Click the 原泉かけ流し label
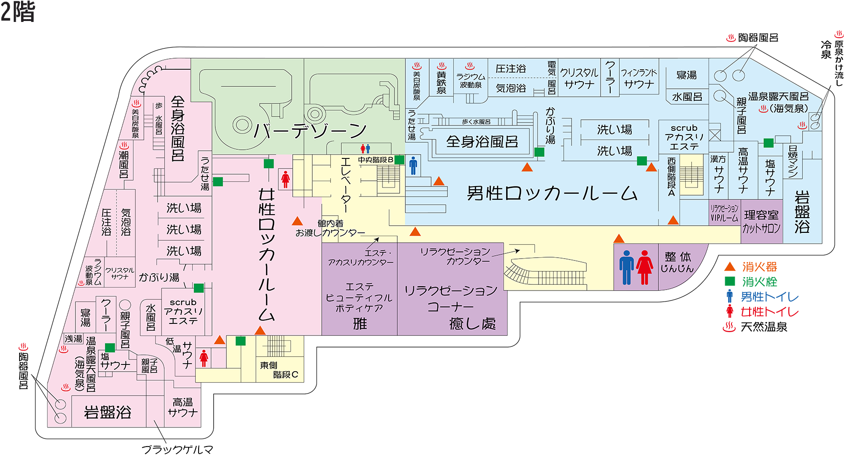Image resolution: width=868 pixels, height=458 pixels. pos(839,64)
